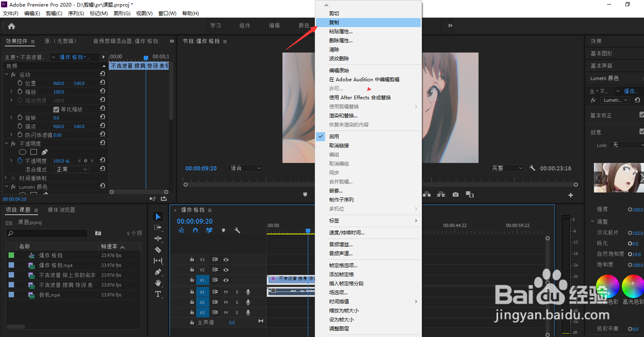This screenshot has height=337, width=644.
Task: Click the yellow-pink shadow tint color wheel
Action: (x=607, y=286)
